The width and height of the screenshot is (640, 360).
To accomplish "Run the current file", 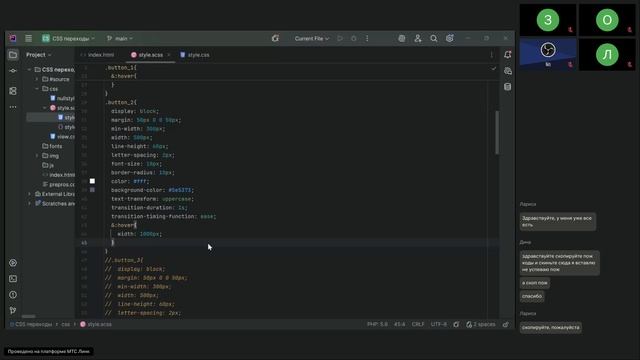I will pyautogui.click(x=340, y=38).
